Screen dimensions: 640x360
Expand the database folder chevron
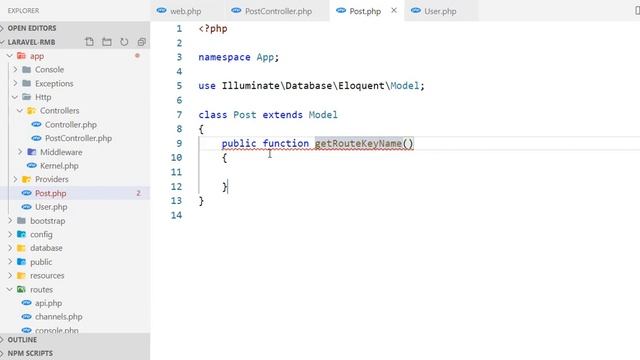(10, 248)
